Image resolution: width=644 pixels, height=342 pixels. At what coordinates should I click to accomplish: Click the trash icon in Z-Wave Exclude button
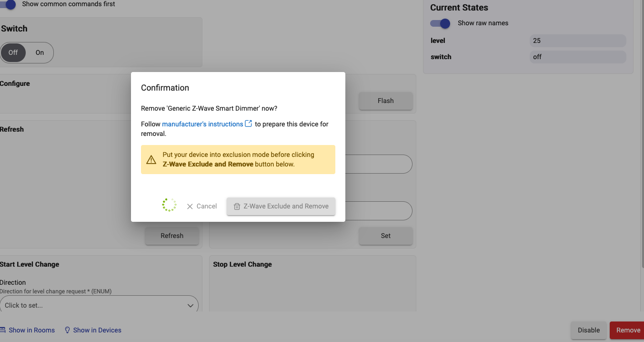coord(237,207)
